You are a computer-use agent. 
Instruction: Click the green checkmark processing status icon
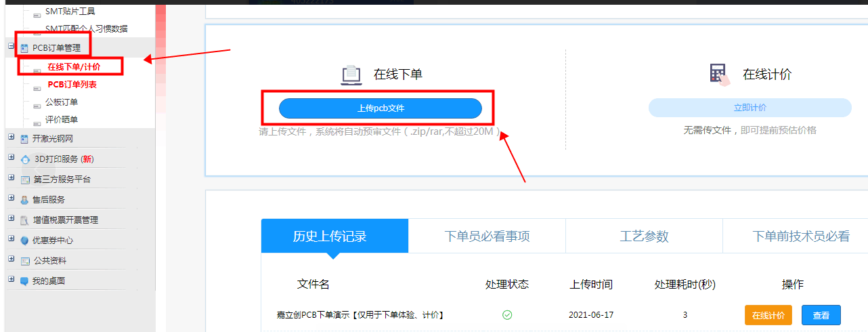coord(507,314)
